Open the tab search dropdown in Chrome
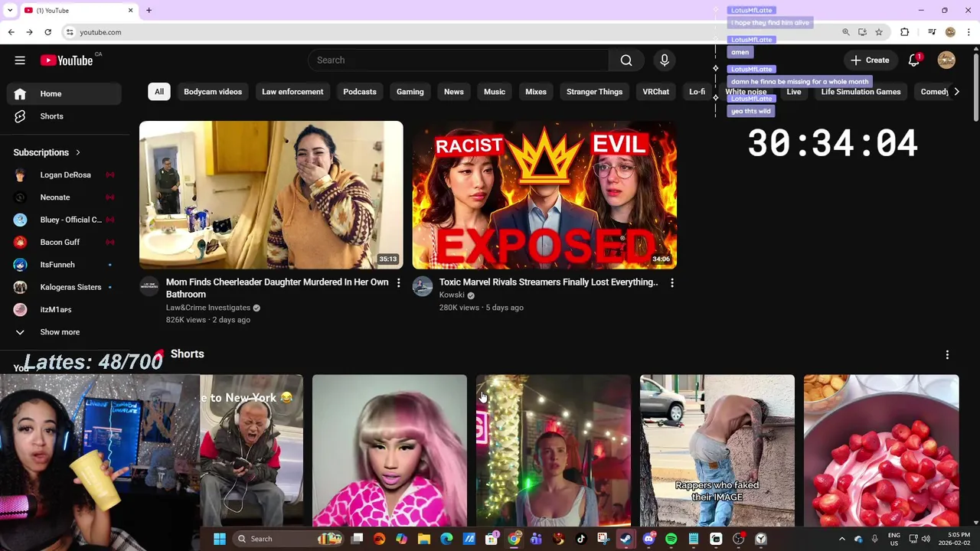Screen dimensions: 980x551 [10, 10]
